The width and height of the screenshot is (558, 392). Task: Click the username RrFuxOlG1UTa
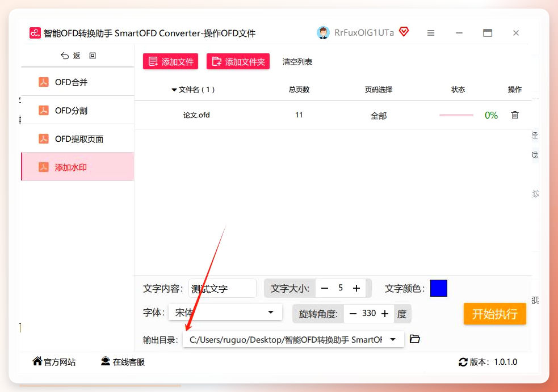364,33
